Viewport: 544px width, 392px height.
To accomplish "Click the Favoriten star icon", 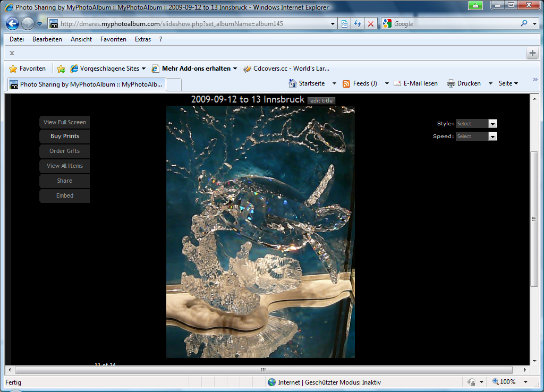I will pos(13,69).
